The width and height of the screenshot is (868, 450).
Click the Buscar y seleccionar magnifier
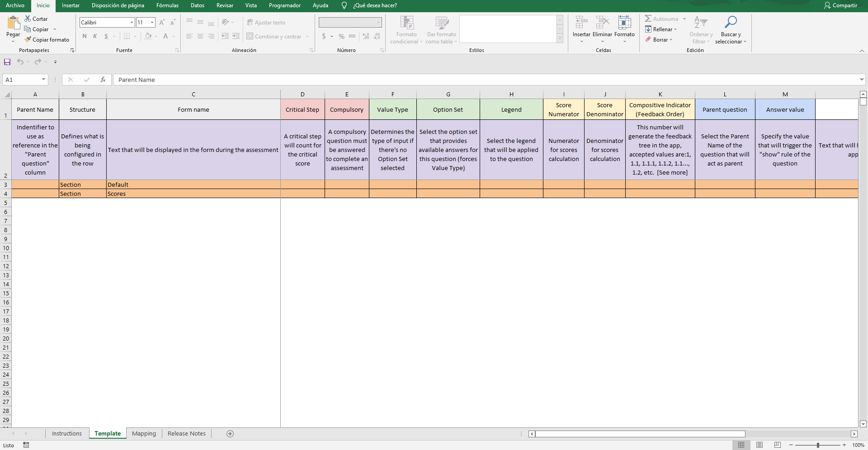(x=731, y=22)
